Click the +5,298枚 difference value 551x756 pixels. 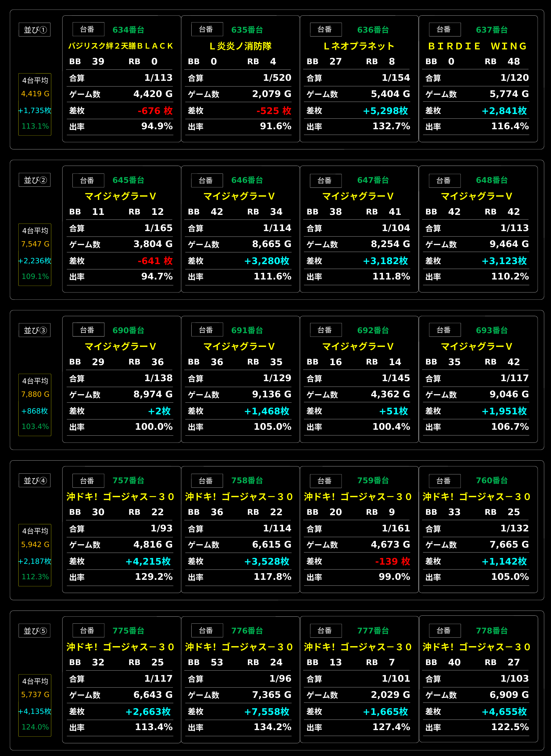coord(386,111)
